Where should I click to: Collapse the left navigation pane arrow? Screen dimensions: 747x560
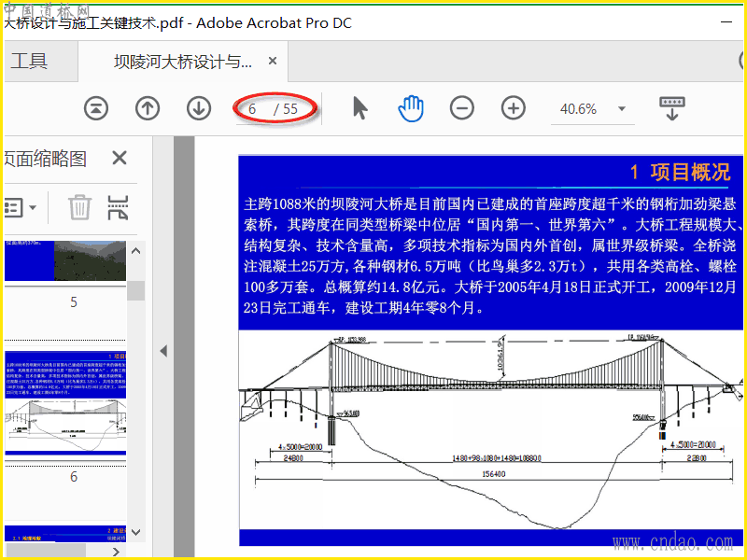[163, 352]
